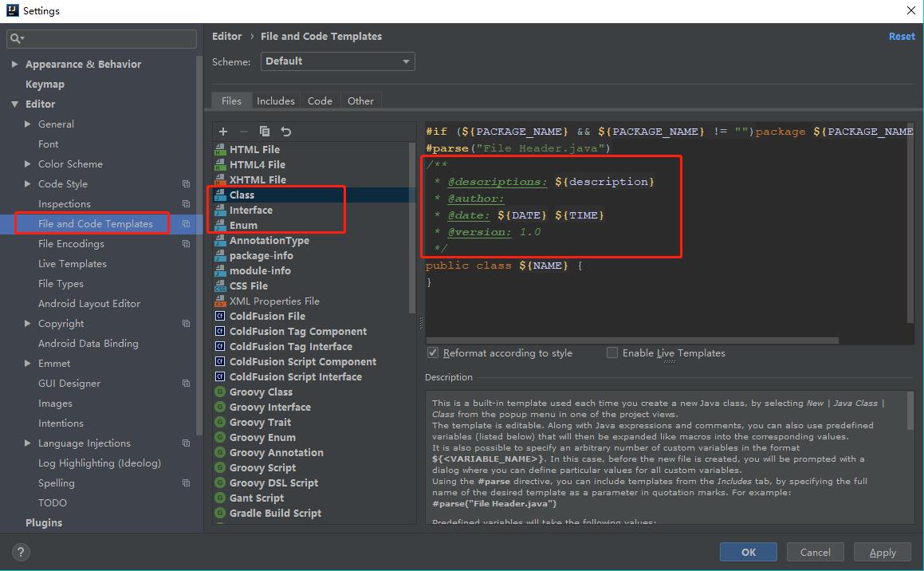The image size is (924, 571).
Task: Click the Description panel vertical scrollbar
Action: (x=910, y=412)
